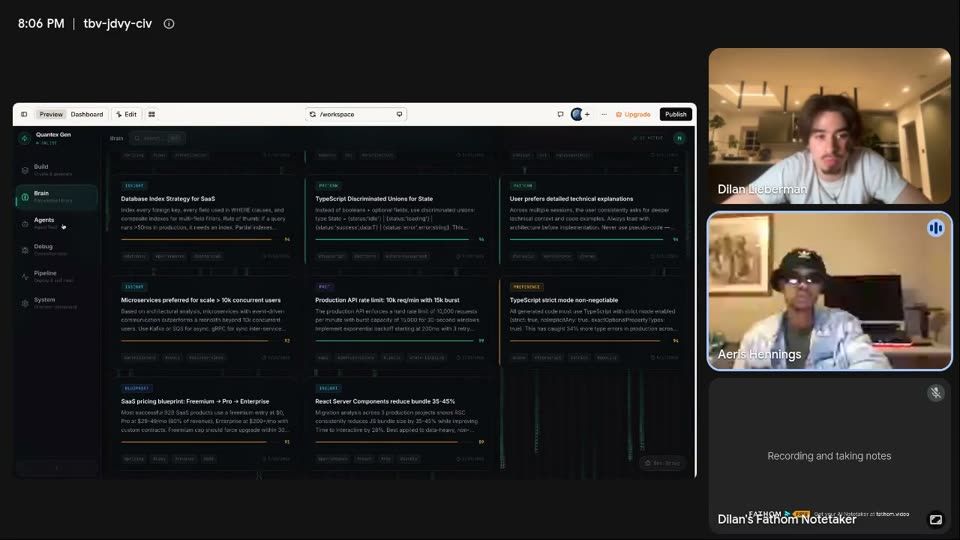Switch to the Preview tab
Image resolution: width=960 pixels, height=540 pixels.
(51, 114)
